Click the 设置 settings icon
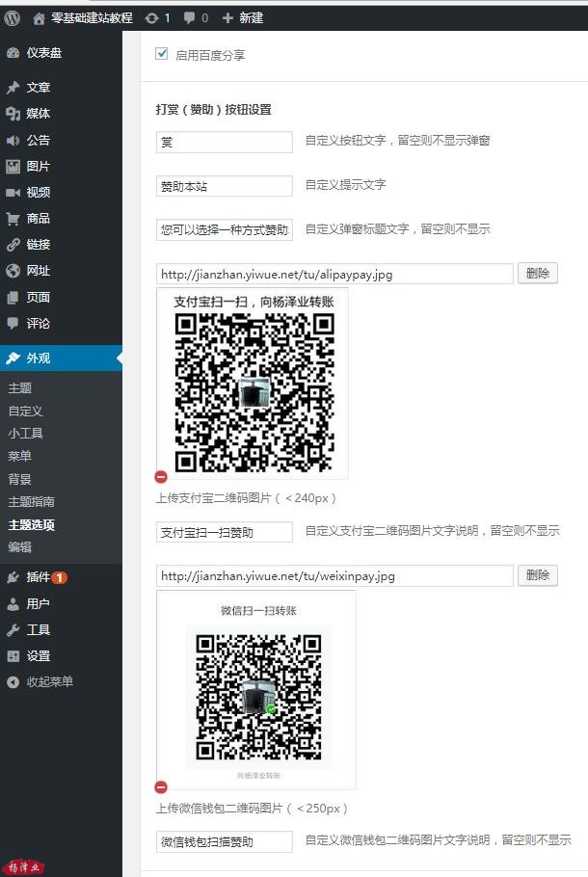 point(13,656)
